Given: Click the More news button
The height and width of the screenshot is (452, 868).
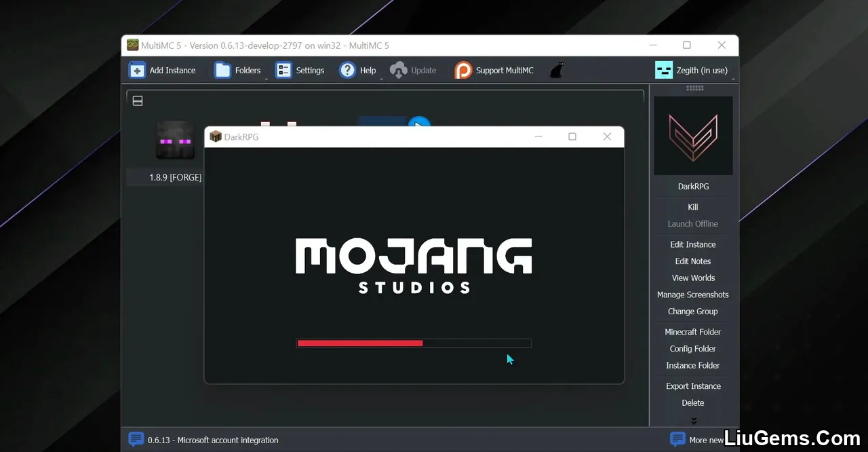Looking at the screenshot, I should click(698, 440).
